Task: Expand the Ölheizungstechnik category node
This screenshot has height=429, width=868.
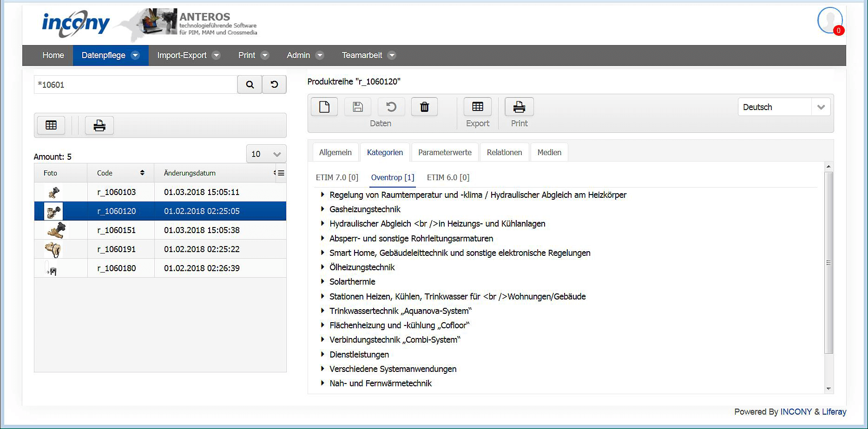Action: 322,267
